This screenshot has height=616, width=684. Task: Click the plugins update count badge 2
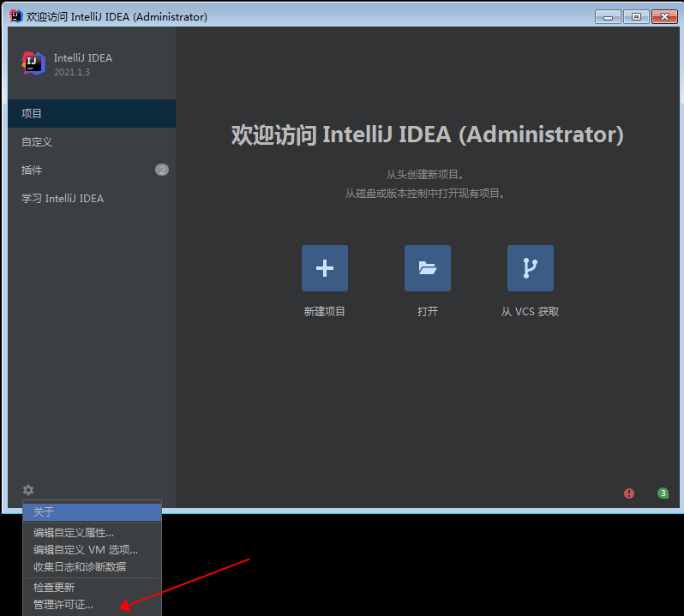click(x=162, y=170)
